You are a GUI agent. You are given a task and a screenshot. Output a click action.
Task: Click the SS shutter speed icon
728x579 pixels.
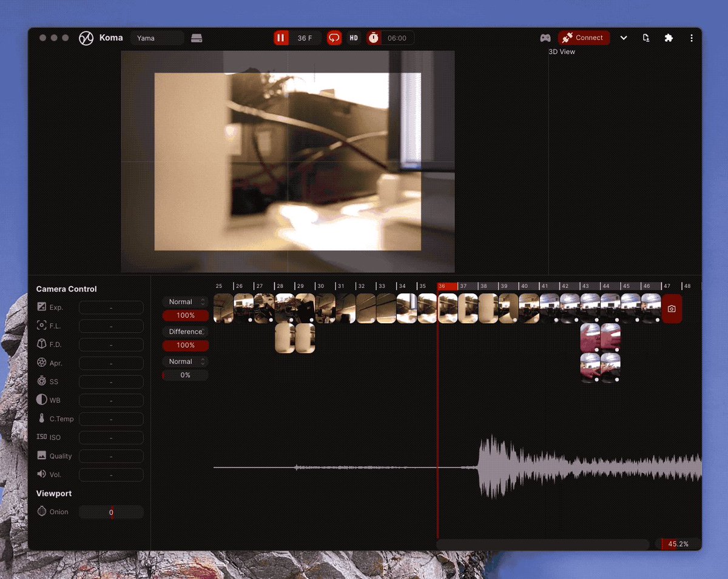[x=42, y=381]
